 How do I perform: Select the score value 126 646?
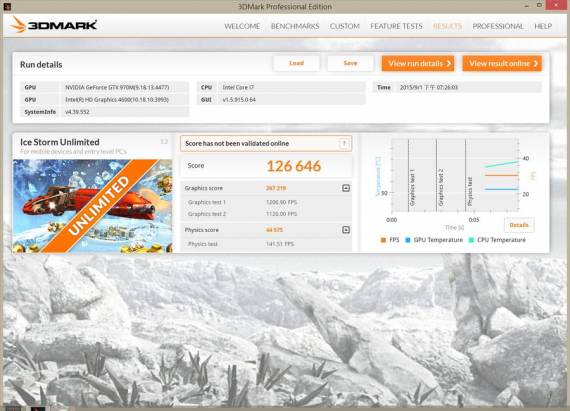294,166
